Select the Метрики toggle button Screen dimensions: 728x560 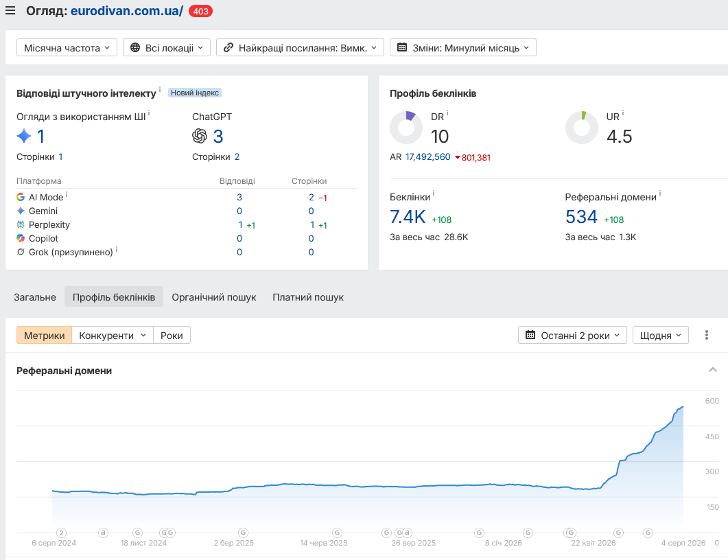click(44, 336)
